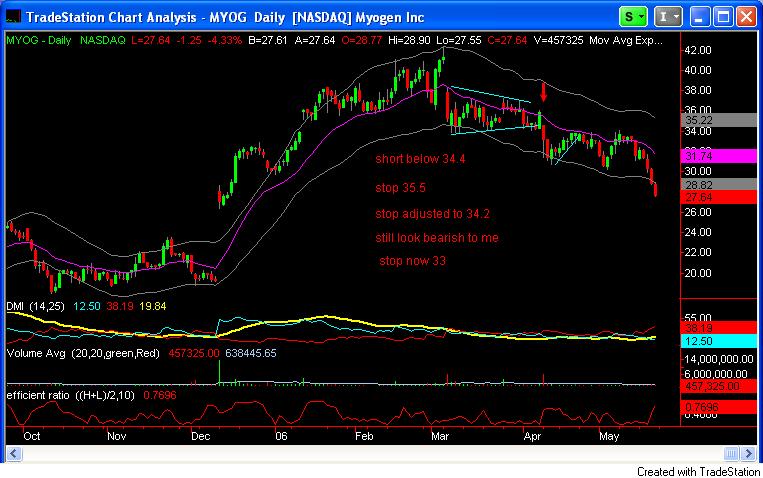Click the 'Mov Avg Exp...' indicator label
The image size is (763, 478).
(626, 40)
